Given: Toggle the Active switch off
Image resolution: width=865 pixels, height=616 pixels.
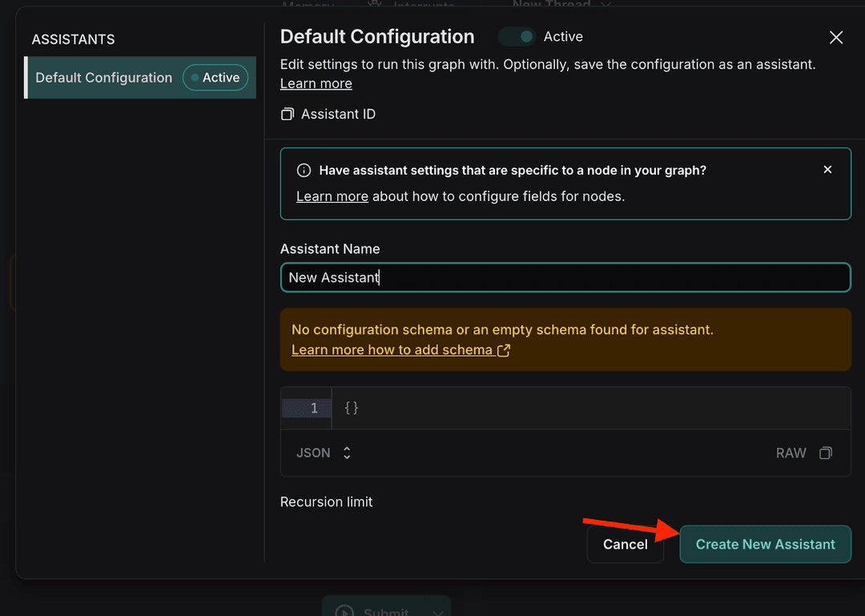Looking at the screenshot, I should (x=521, y=36).
